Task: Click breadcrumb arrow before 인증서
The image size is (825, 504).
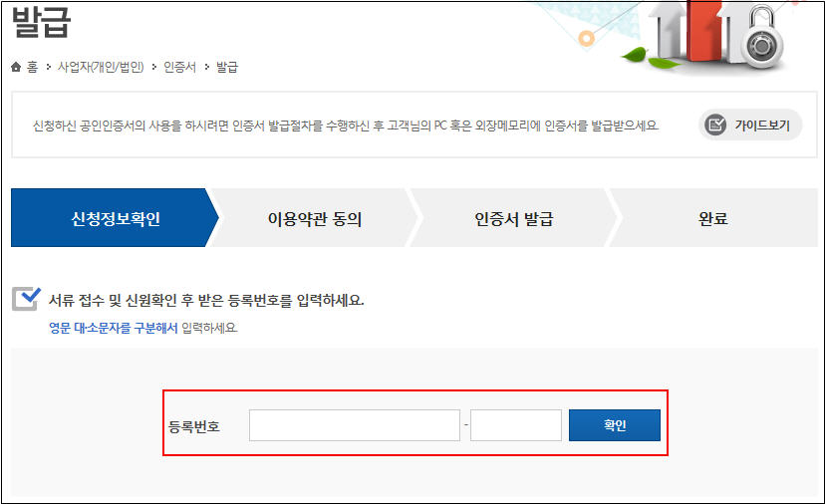Action: coord(154,67)
